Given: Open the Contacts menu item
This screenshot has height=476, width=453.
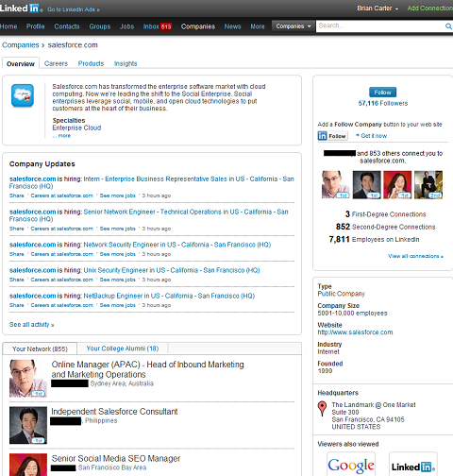Looking at the screenshot, I should (67, 26).
